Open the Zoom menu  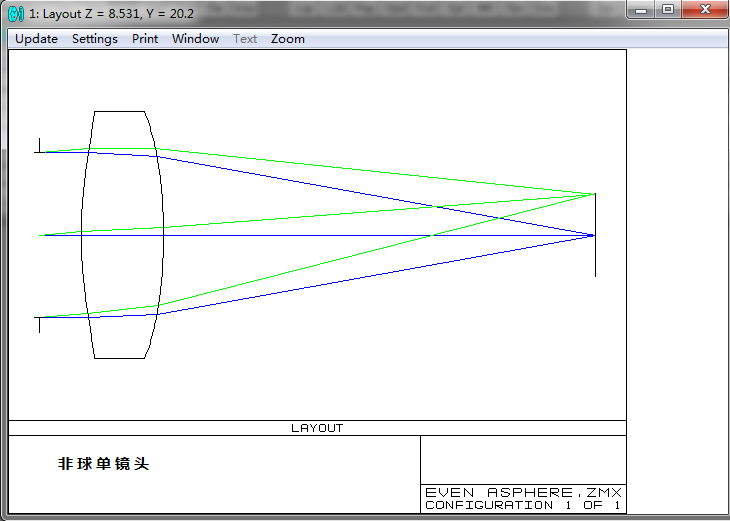[288, 39]
